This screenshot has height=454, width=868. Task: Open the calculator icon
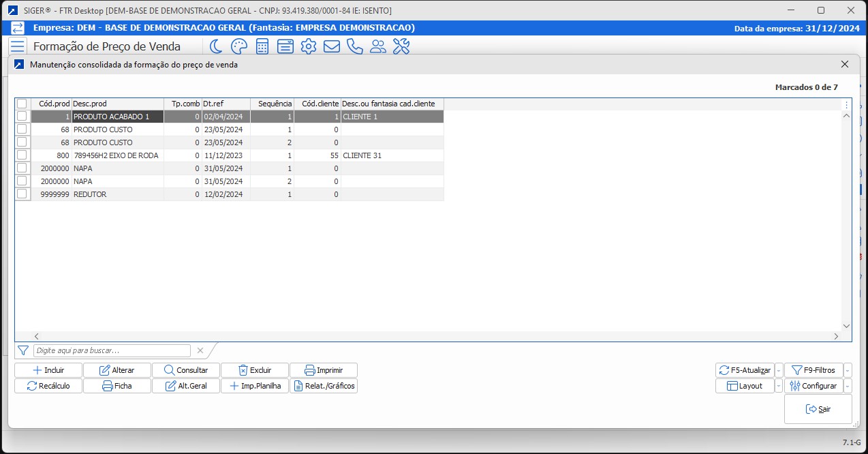click(x=262, y=46)
